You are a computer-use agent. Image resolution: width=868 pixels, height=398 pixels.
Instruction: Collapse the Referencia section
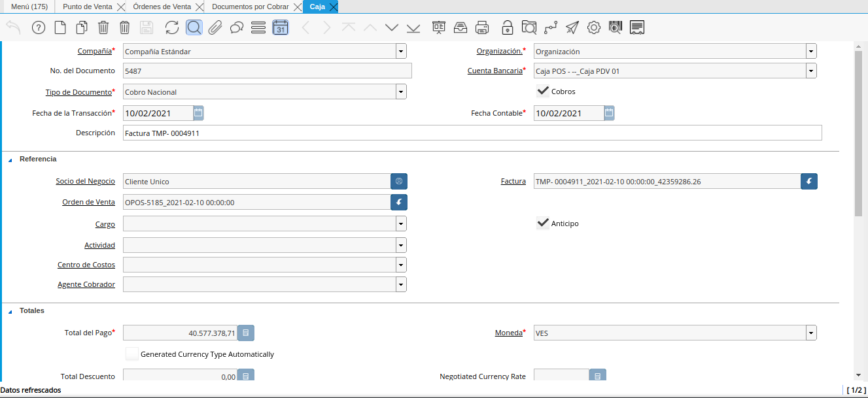click(x=10, y=159)
